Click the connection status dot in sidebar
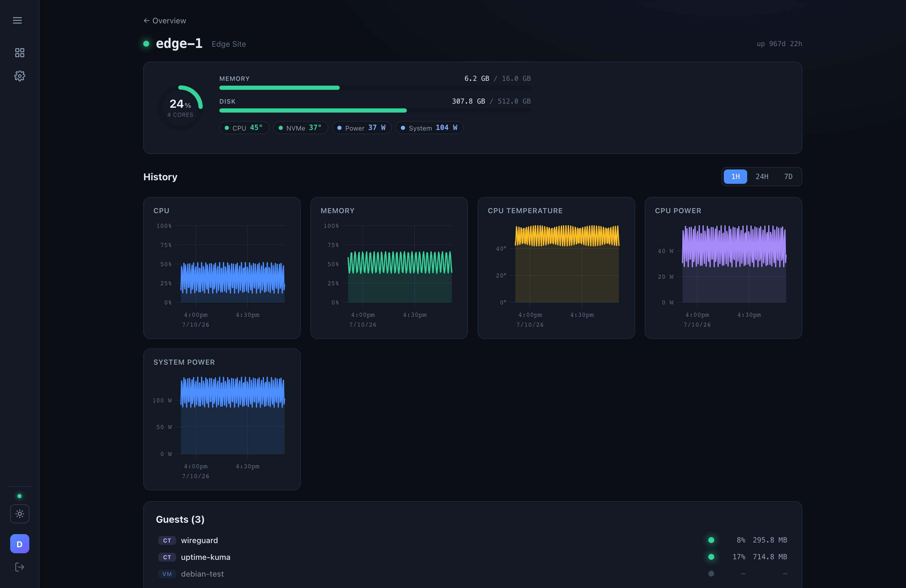The height and width of the screenshot is (588, 906). click(x=19, y=496)
